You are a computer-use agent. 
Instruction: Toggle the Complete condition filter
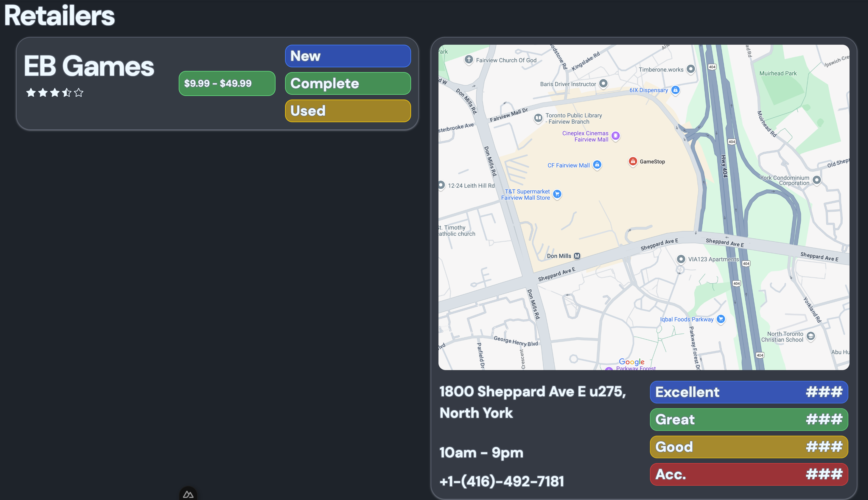pyautogui.click(x=347, y=83)
